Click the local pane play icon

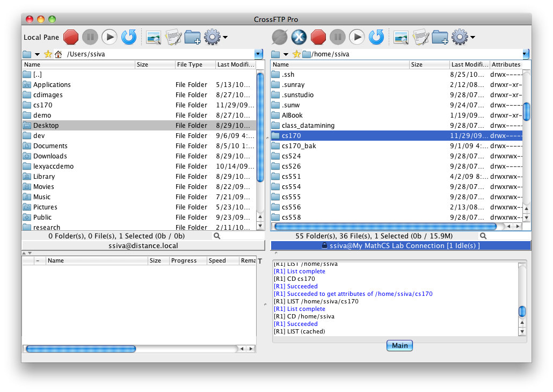click(x=110, y=37)
